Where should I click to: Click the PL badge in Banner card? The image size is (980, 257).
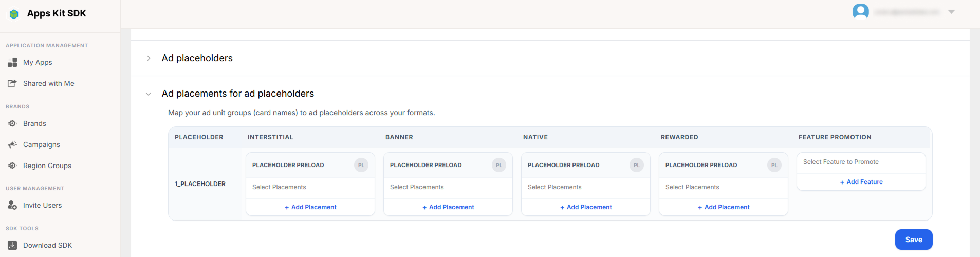[499, 165]
